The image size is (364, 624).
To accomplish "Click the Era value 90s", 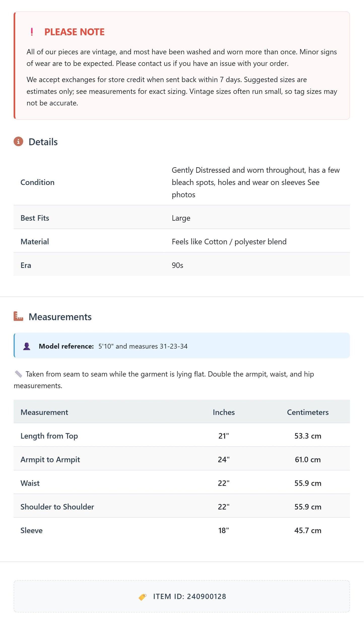I will (x=177, y=265).
